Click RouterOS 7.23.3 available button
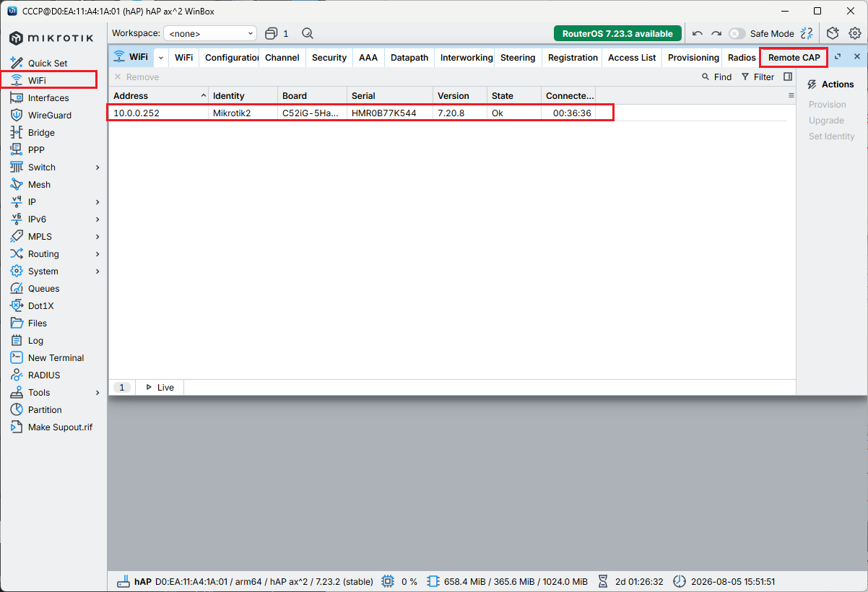This screenshot has height=592, width=868. coord(617,33)
